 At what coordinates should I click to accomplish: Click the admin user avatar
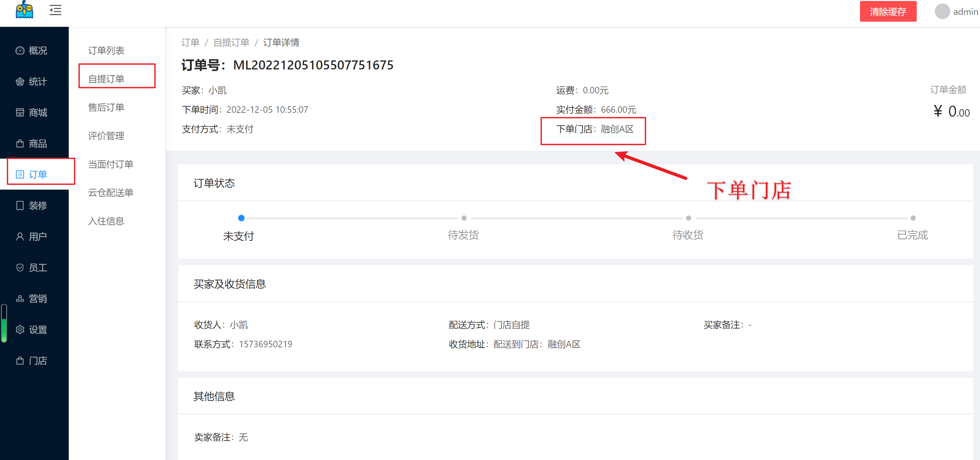coord(942,11)
